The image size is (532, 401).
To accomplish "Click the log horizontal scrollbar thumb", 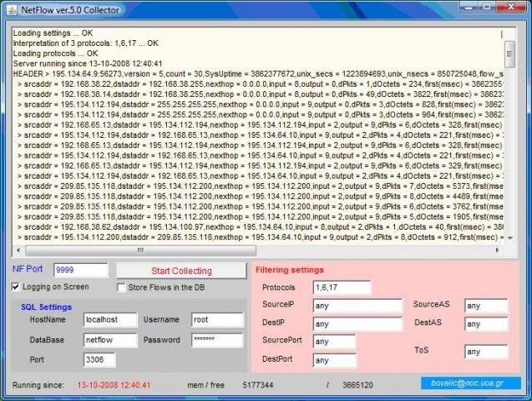I will coord(140,251).
